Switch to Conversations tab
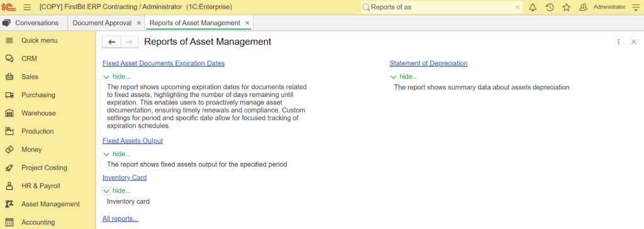The image size is (644, 229). (x=34, y=23)
